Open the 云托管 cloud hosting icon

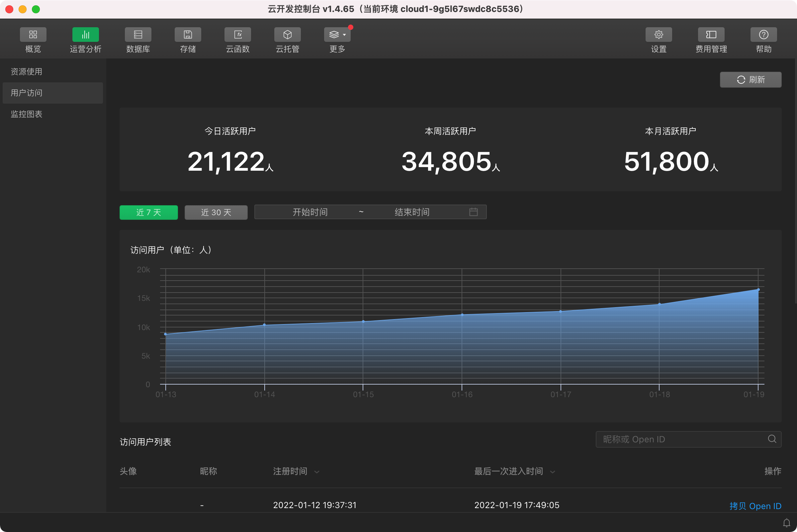point(287,35)
